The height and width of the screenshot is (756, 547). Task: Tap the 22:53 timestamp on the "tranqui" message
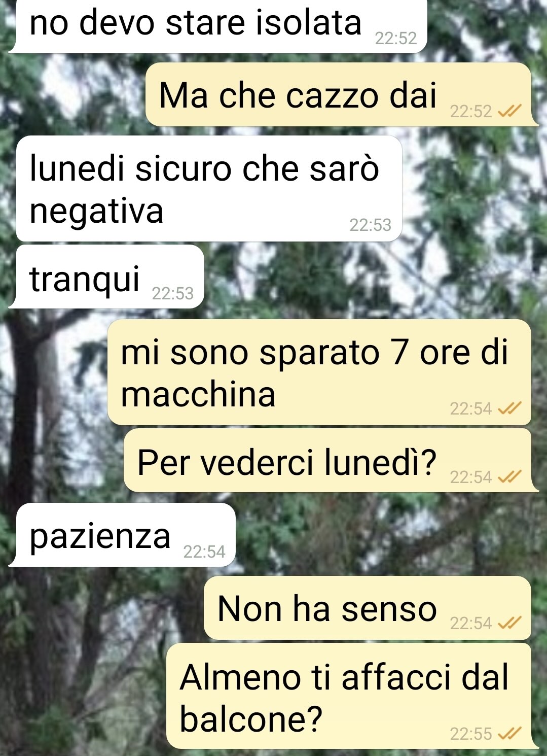[173, 293]
